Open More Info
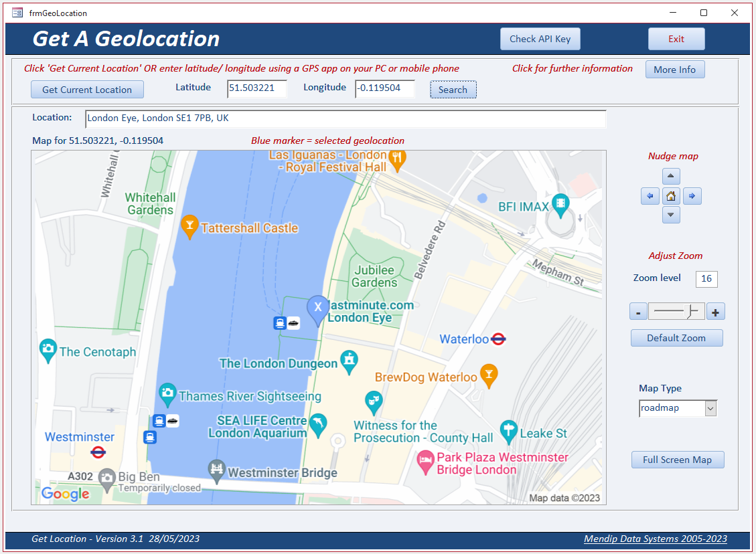This screenshot has width=756, height=554. [x=674, y=70]
